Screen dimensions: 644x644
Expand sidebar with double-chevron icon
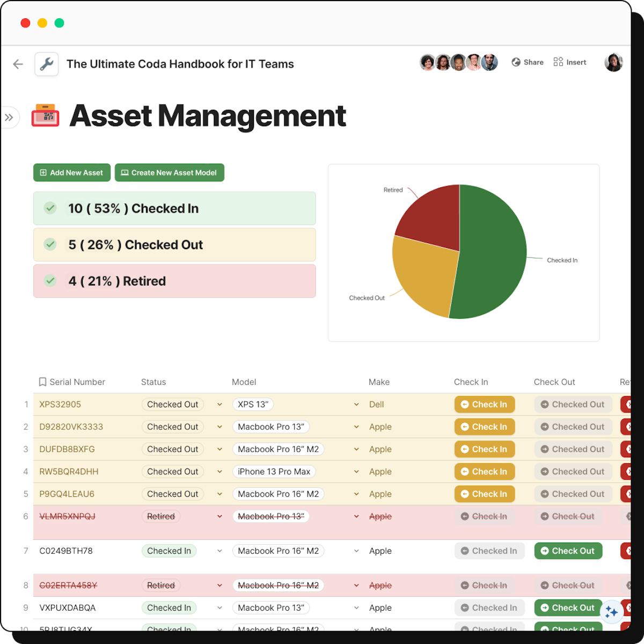coord(9,118)
